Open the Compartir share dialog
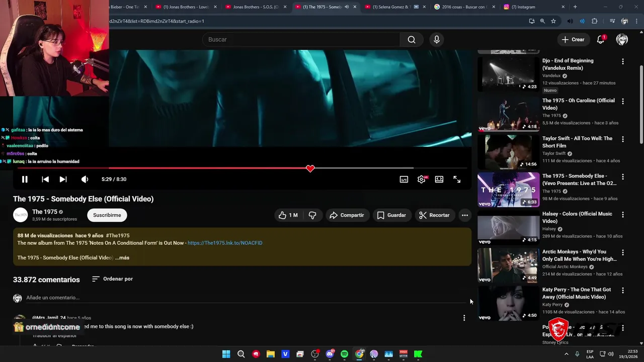This screenshot has height=362, width=644. [347, 215]
